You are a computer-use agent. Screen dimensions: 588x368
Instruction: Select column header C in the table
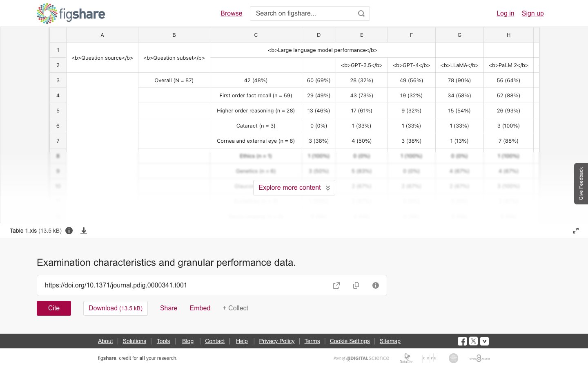[x=256, y=35]
